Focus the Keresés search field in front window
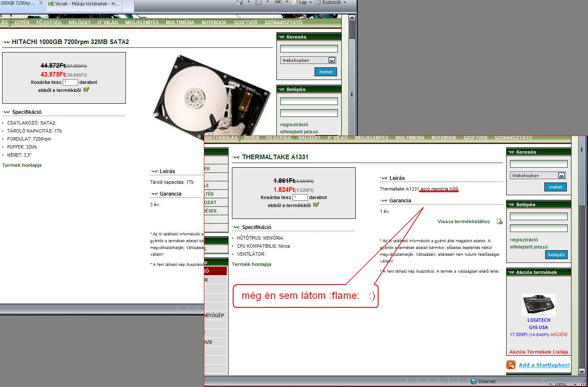Image resolution: width=588 pixels, height=387 pixels. click(x=539, y=164)
